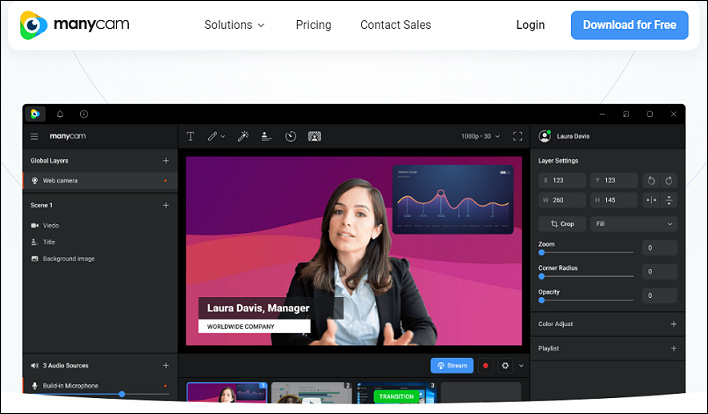
Task: Toggle the Web camera layer orange dot
Action: tap(165, 181)
